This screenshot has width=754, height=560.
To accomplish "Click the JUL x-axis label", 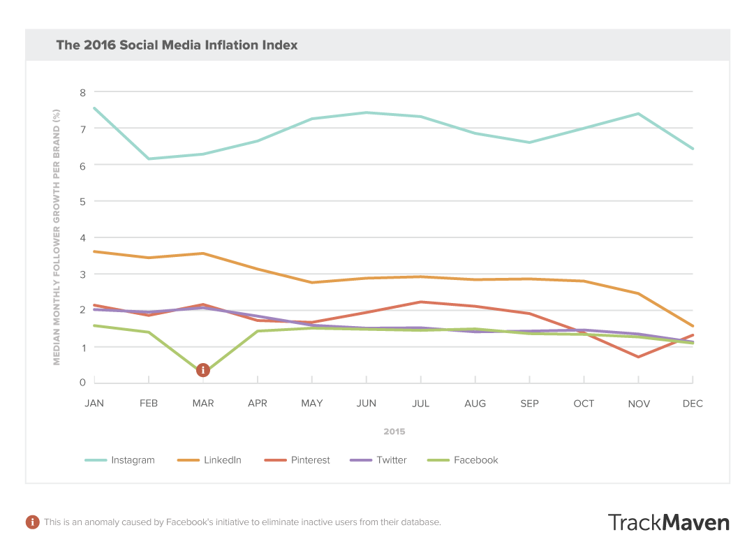I will [x=421, y=404].
